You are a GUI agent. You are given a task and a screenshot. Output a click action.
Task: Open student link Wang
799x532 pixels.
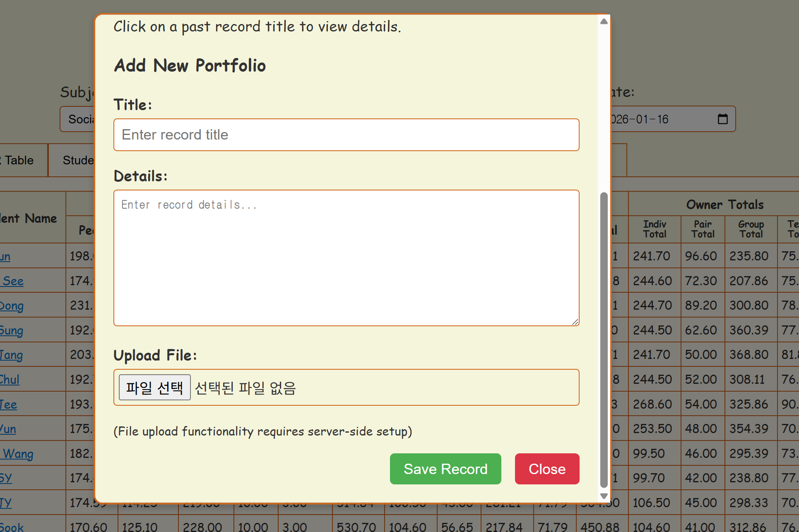tap(18, 454)
